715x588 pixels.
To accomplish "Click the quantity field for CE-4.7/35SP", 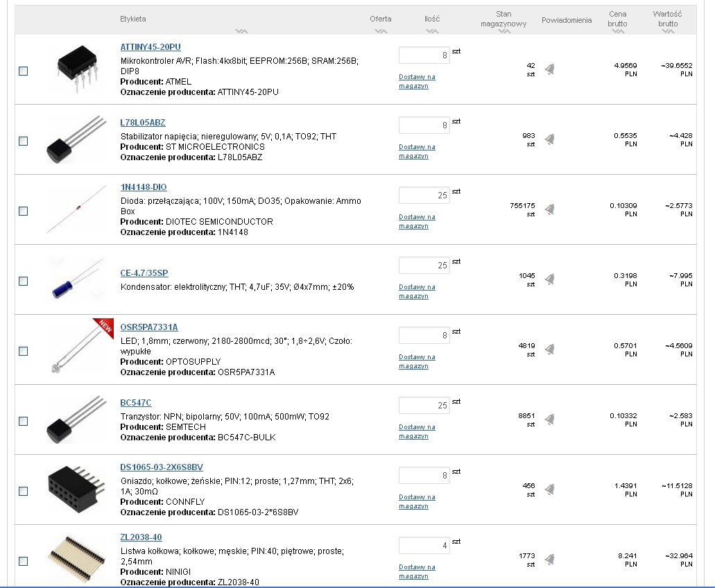I will [x=424, y=265].
